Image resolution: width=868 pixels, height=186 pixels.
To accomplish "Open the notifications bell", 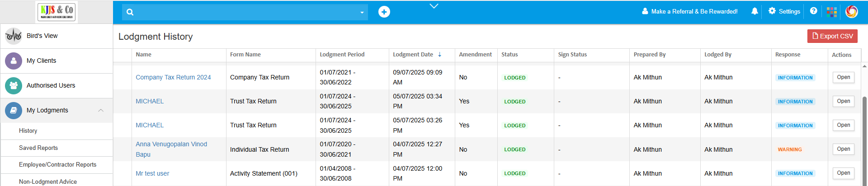I will tap(755, 11).
